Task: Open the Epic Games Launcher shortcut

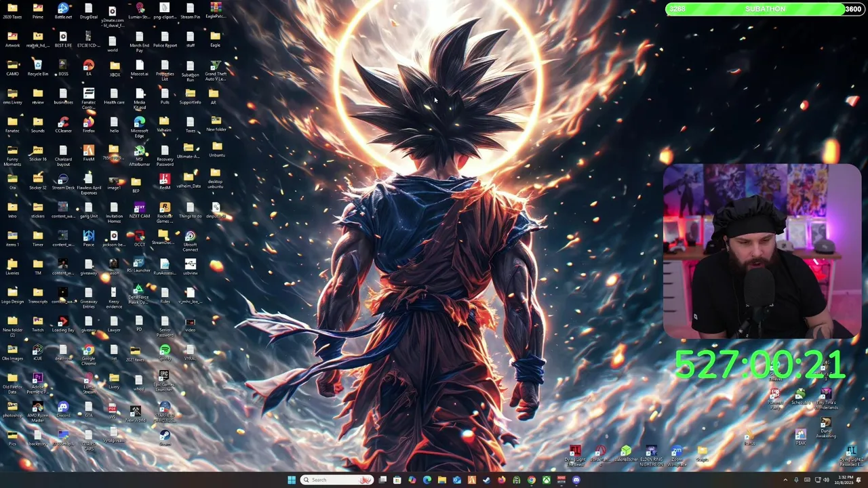Action: (165, 381)
